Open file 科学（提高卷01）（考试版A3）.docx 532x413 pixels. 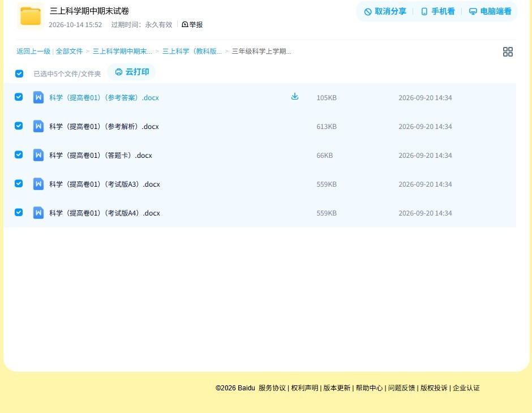tap(105, 184)
